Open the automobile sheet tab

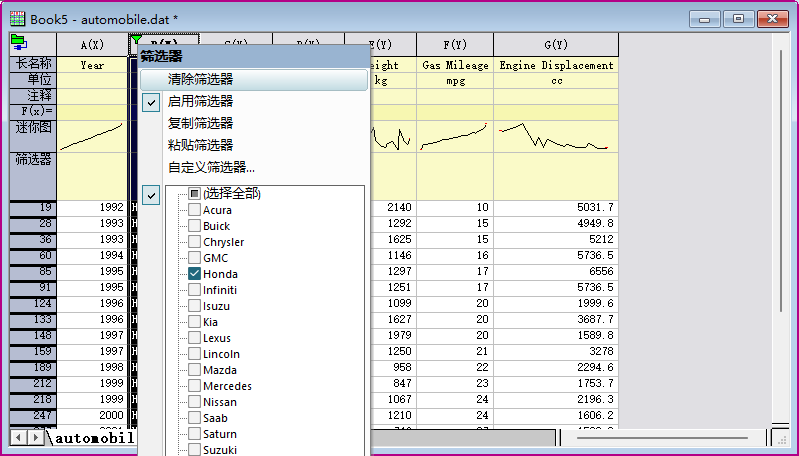pyautogui.click(x=93, y=438)
